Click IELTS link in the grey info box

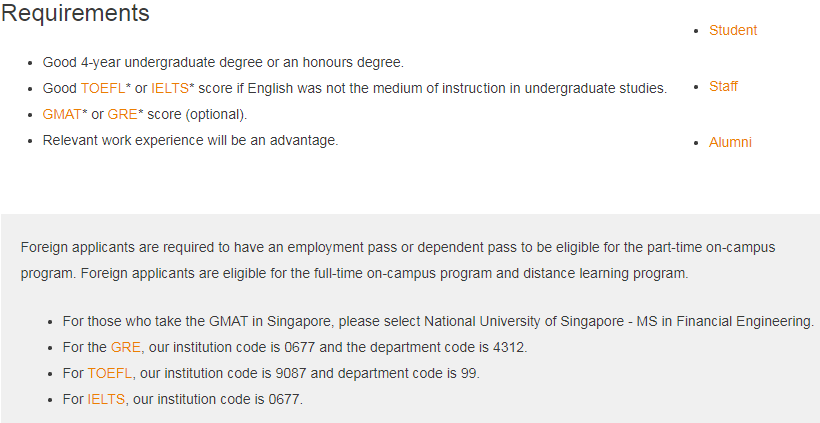pos(106,399)
